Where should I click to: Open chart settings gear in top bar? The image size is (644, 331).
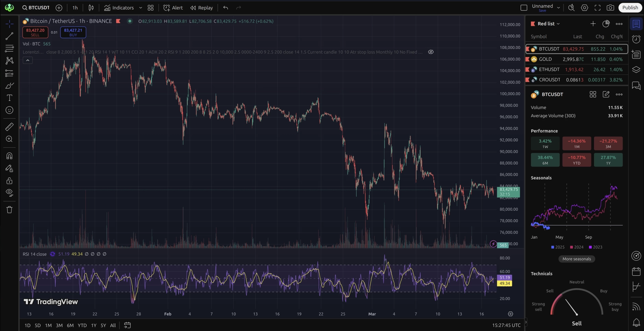point(585,7)
